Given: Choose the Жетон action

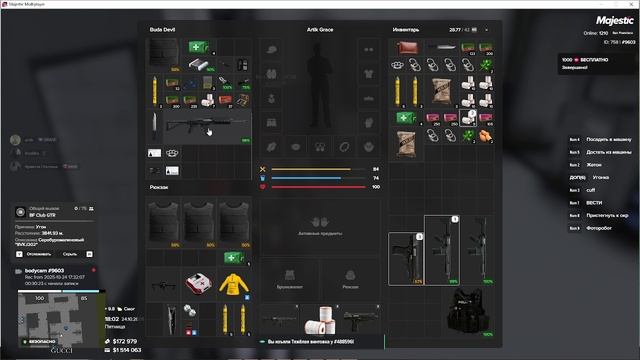Looking at the screenshot, I should tap(594, 165).
